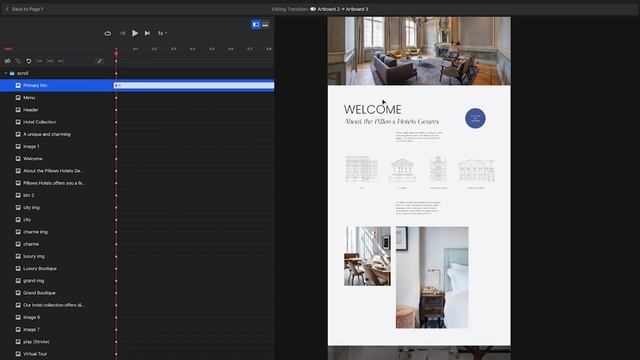The width and height of the screenshot is (640, 360).
Task: Click the Virtual Tour layer icon
Action: [x=18, y=354]
